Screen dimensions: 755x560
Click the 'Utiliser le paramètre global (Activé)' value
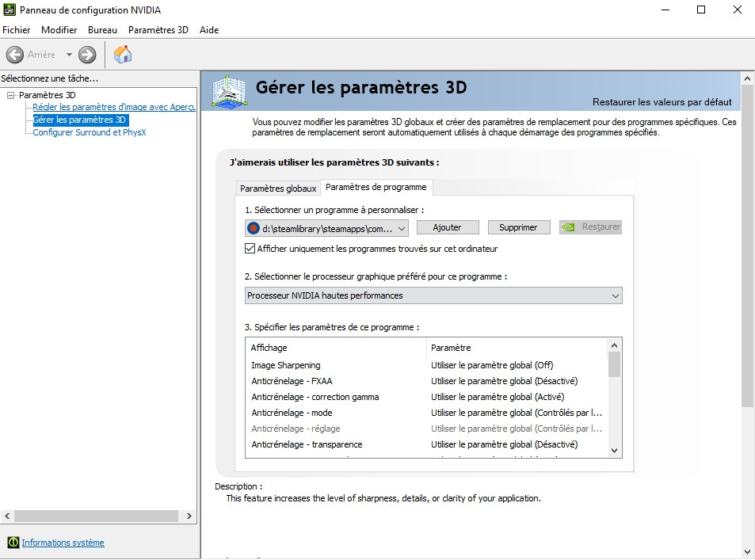click(x=498, y=397)
